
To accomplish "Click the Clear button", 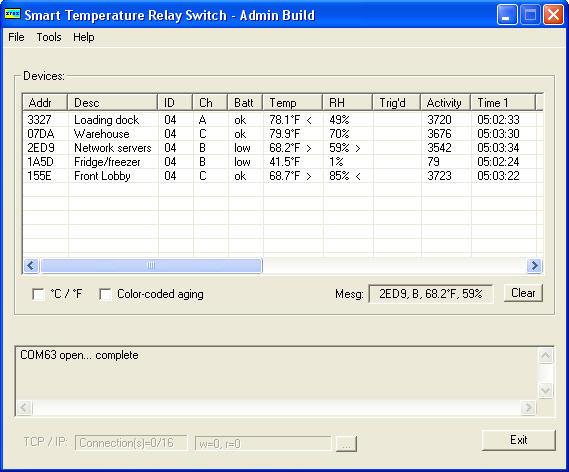I will pyautogui.click(x=523, y=293).
